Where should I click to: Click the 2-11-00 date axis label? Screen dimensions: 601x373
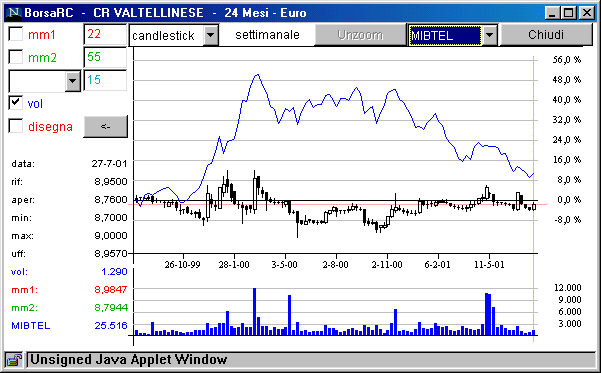point(387,265)
